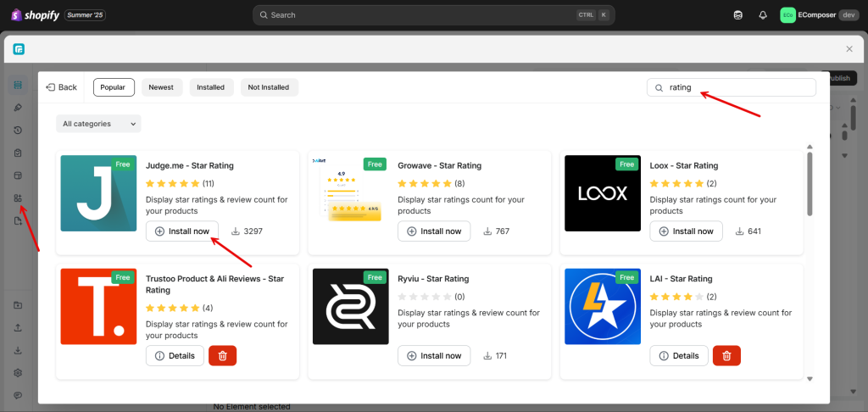
Task: Select the Popular filter tab
Action: pos(114,87)
